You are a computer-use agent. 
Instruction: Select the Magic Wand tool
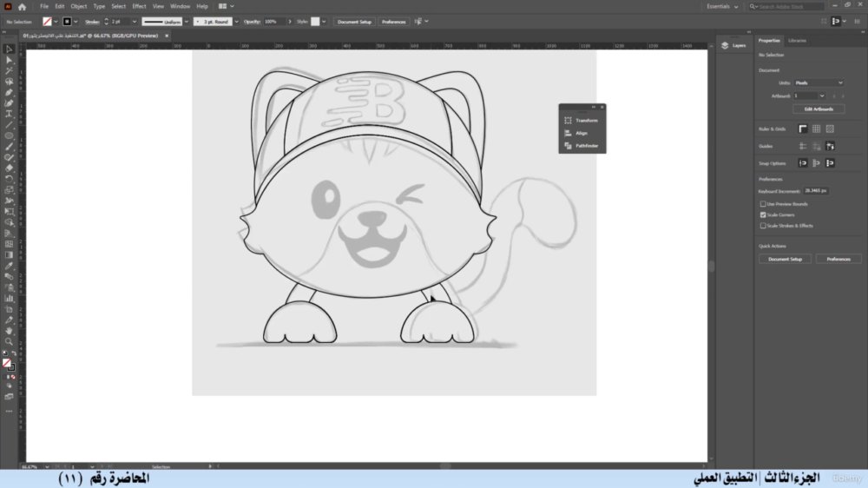click(x=9, y=71)
